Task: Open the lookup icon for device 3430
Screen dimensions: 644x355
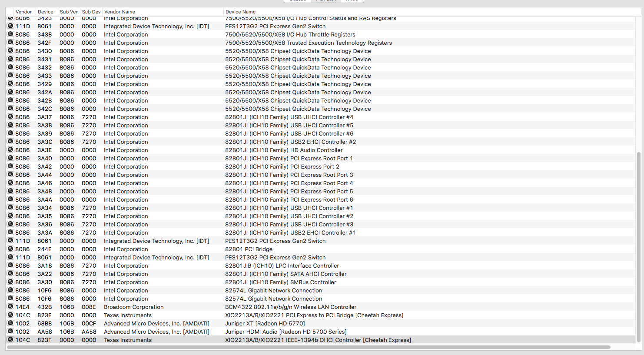Action: (x=10, y=50)
